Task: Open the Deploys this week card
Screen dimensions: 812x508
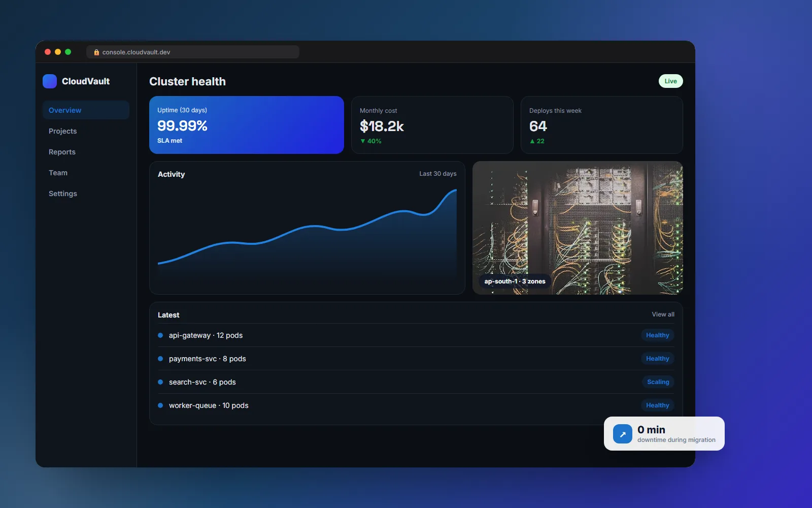Action: pyautogui.click(x=602, y=125)
